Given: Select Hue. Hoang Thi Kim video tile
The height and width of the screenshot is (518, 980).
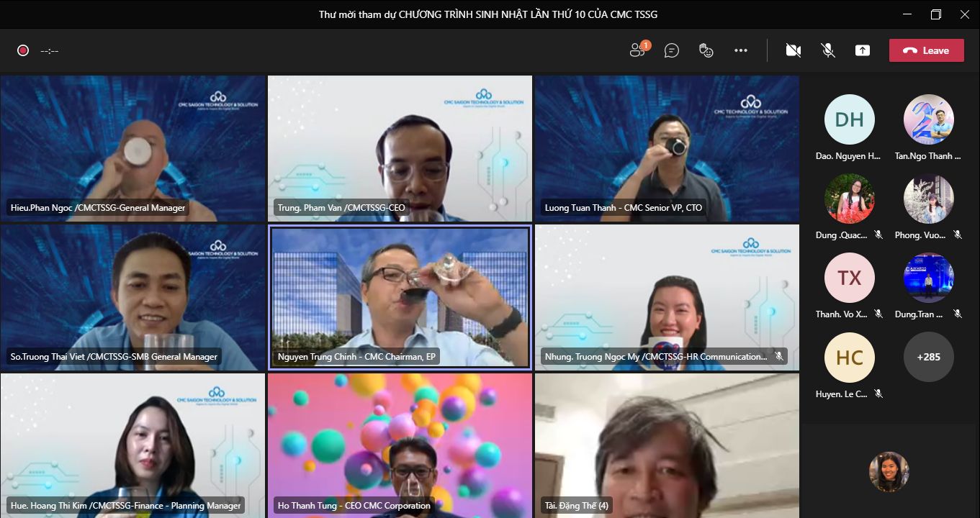Looking at the screenshot, I should (x=133, y=445).
